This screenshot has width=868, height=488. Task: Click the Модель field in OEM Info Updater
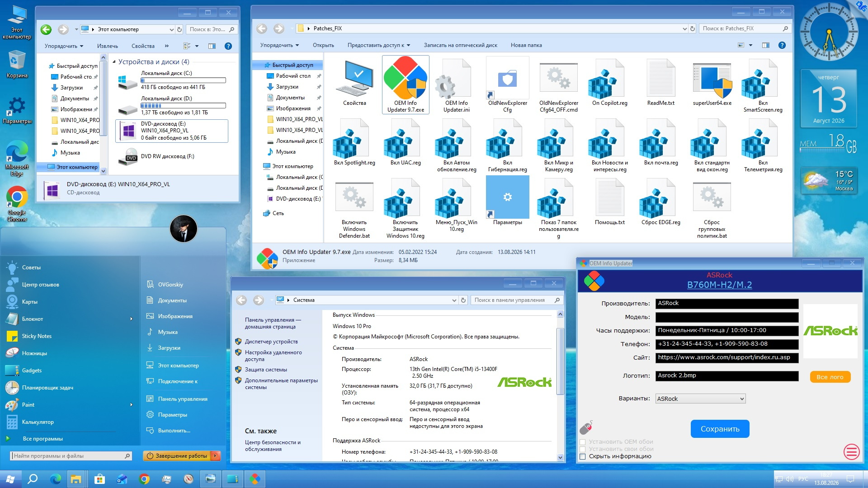pyautogui.click(x=727, y=317)
